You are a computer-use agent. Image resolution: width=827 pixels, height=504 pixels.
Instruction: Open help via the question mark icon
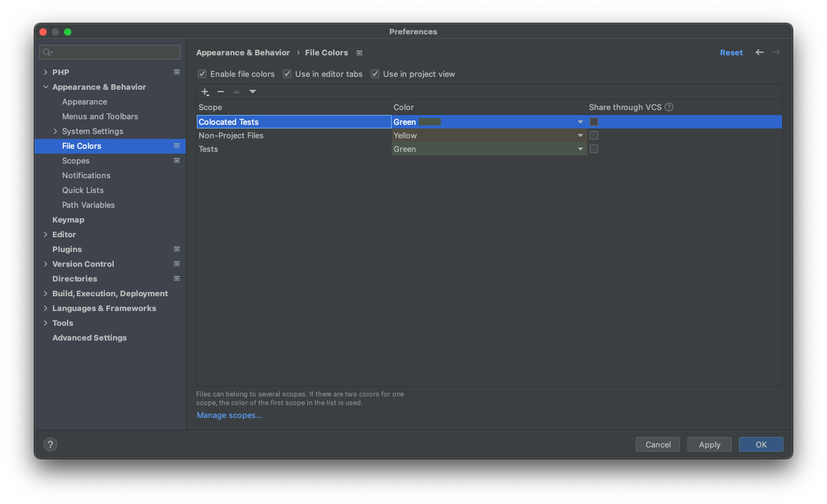pos(50,444)
